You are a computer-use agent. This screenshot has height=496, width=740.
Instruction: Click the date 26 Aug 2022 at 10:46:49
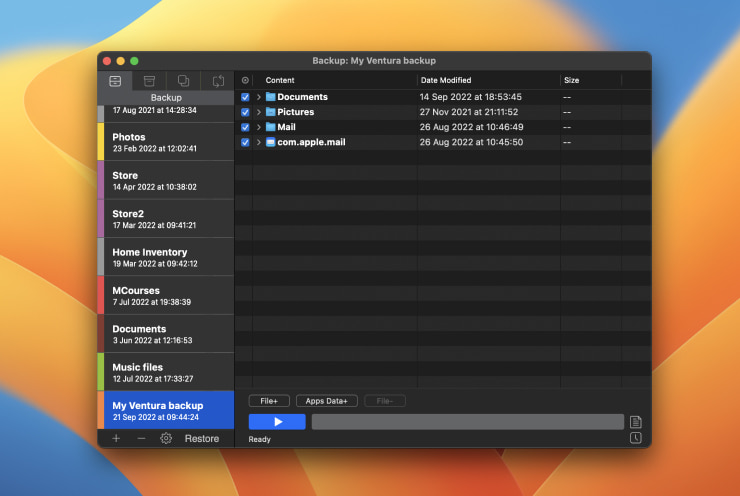tap(471, 127)
